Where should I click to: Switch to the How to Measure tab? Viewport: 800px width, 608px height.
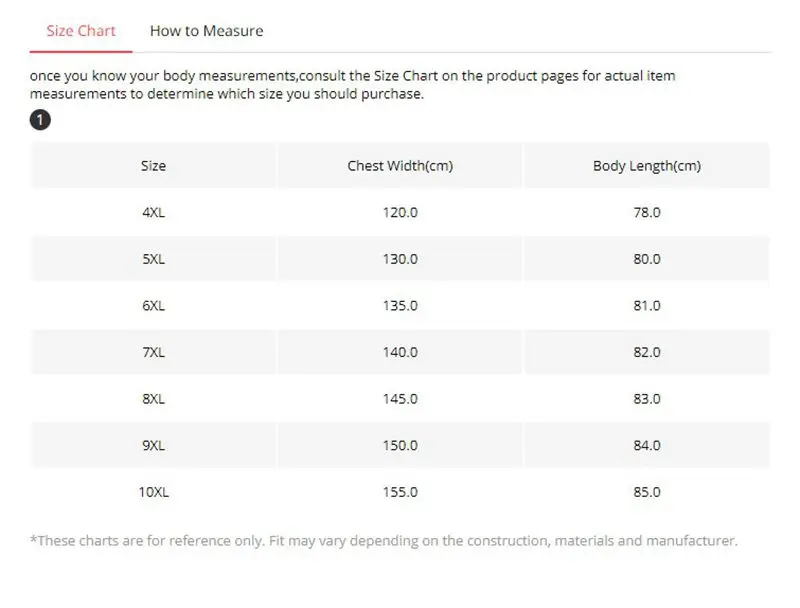click(206, 31)
